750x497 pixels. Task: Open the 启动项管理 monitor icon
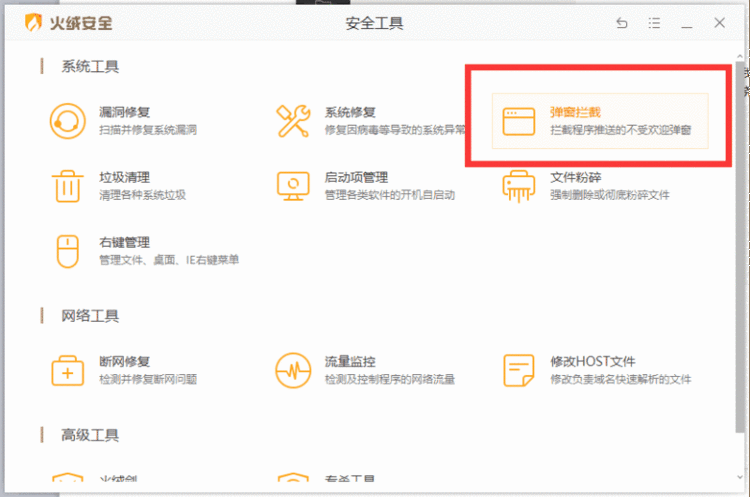coord(293,185)
